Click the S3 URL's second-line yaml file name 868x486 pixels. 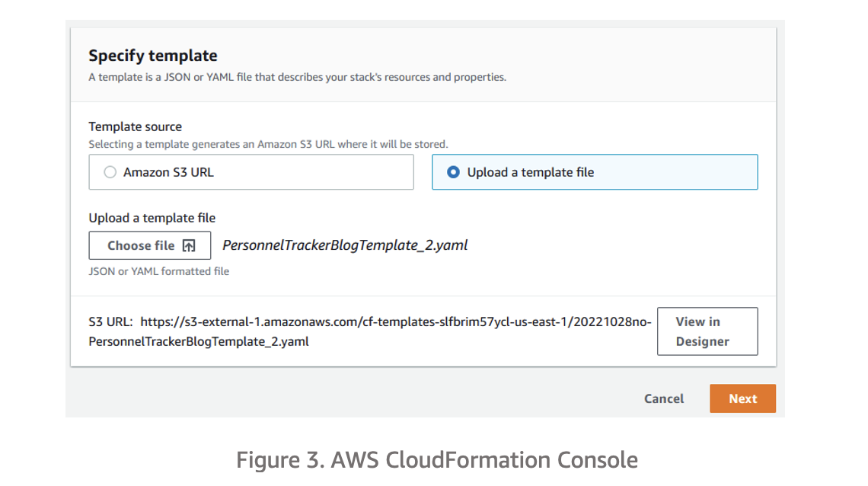tap(199, 341)
